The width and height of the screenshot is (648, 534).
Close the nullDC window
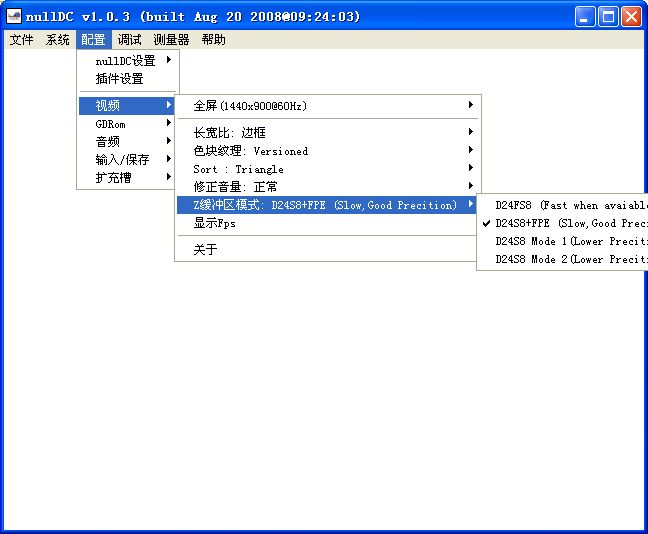[x=631, y=17]
